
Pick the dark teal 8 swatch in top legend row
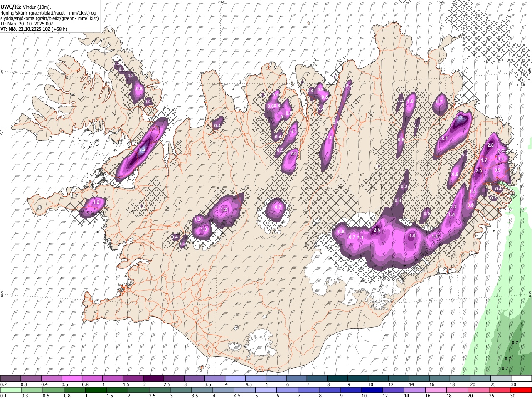337,379
